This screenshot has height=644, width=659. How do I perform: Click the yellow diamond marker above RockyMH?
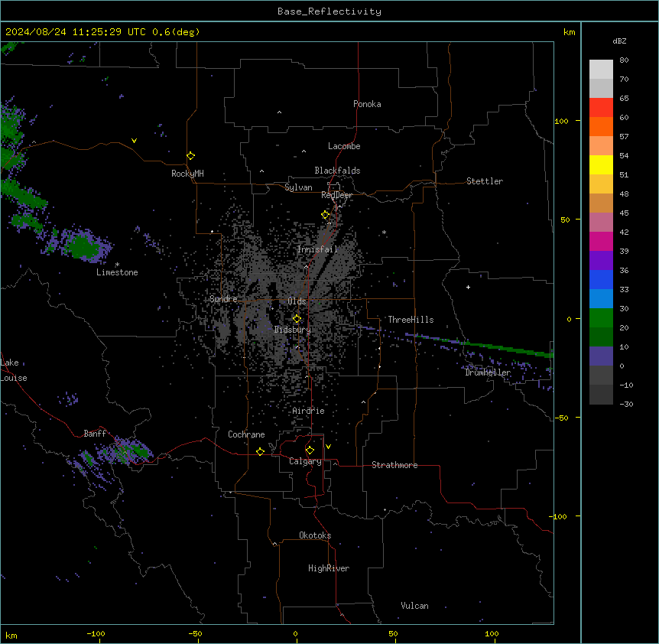191,156
